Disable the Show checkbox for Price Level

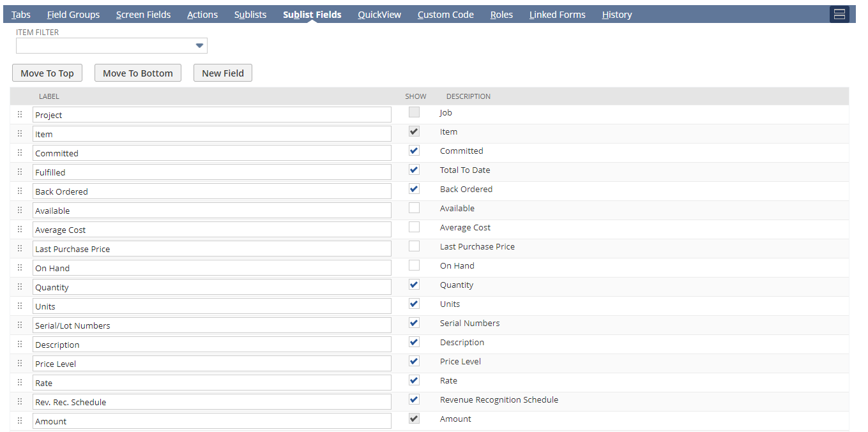[x=413, y=361]
